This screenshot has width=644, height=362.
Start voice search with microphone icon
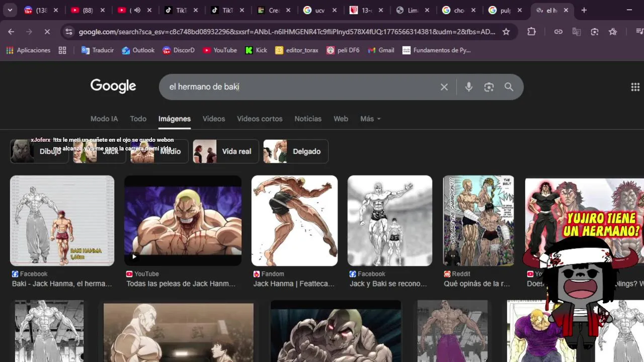(469, 87)
